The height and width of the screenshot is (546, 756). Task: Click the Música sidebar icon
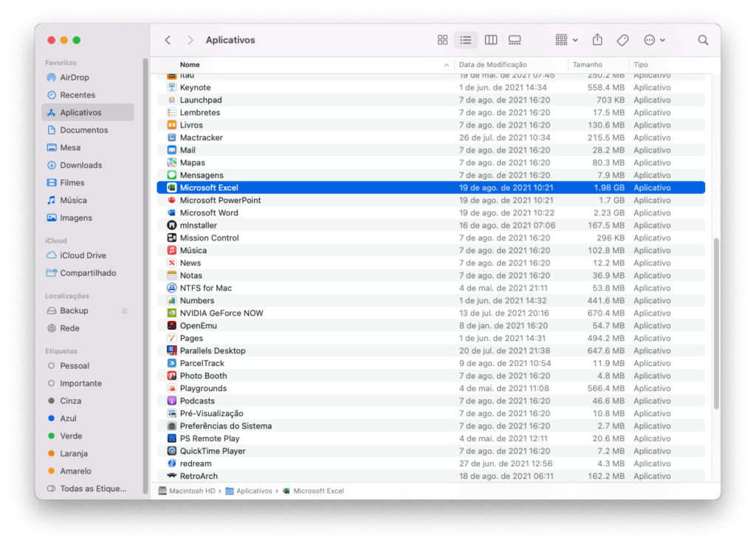click(52, 200)
